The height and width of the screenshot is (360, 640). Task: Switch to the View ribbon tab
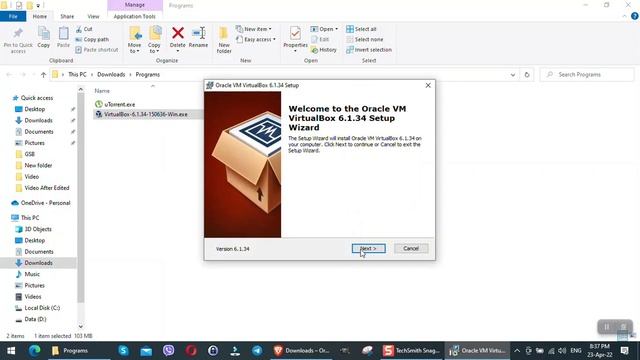pos(93,16)
